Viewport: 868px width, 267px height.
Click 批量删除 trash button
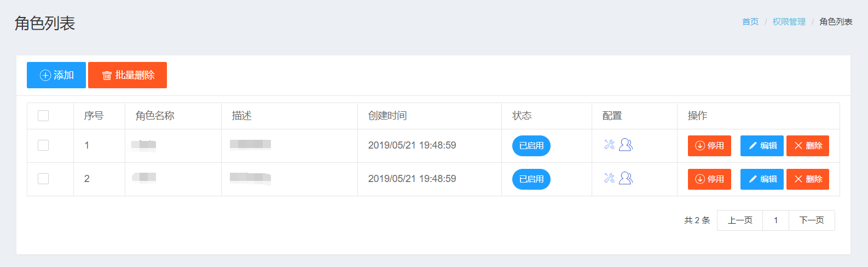click(x=128, y=75)
